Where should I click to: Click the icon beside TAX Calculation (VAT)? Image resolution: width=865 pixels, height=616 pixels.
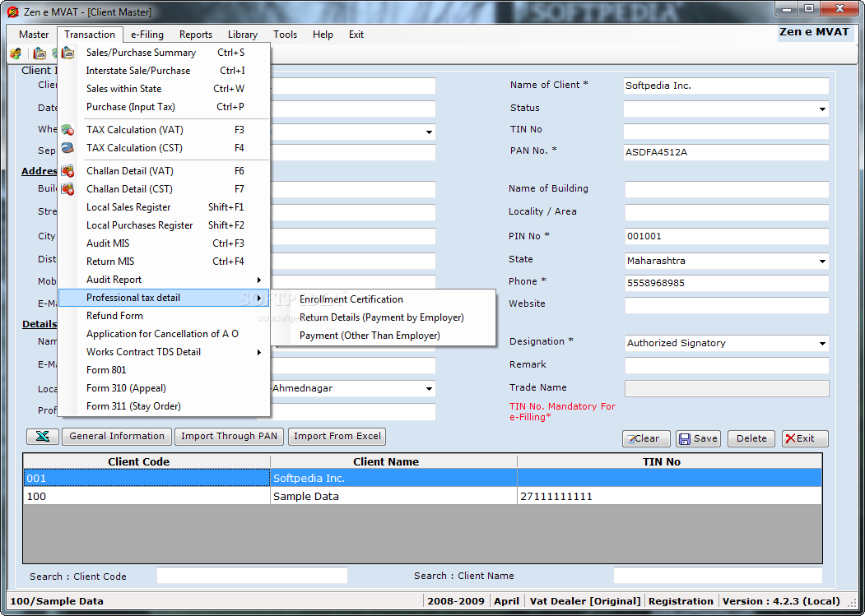(67, 130)
